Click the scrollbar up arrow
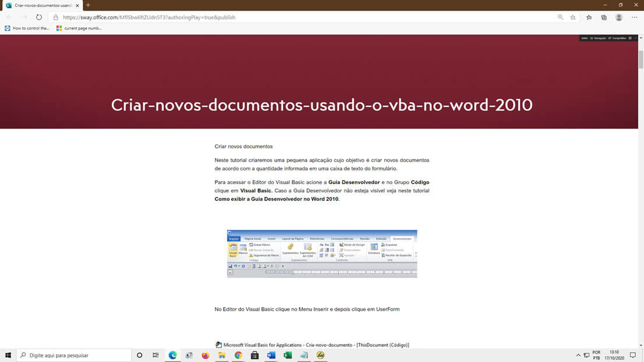The height and width of the screenshot is (362, 644). pos(641,37)
